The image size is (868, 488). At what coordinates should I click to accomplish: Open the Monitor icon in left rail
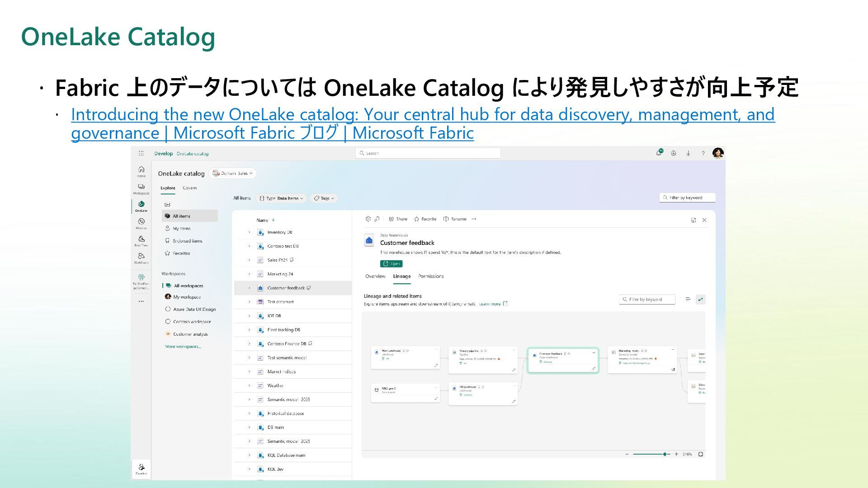[141, 223]
